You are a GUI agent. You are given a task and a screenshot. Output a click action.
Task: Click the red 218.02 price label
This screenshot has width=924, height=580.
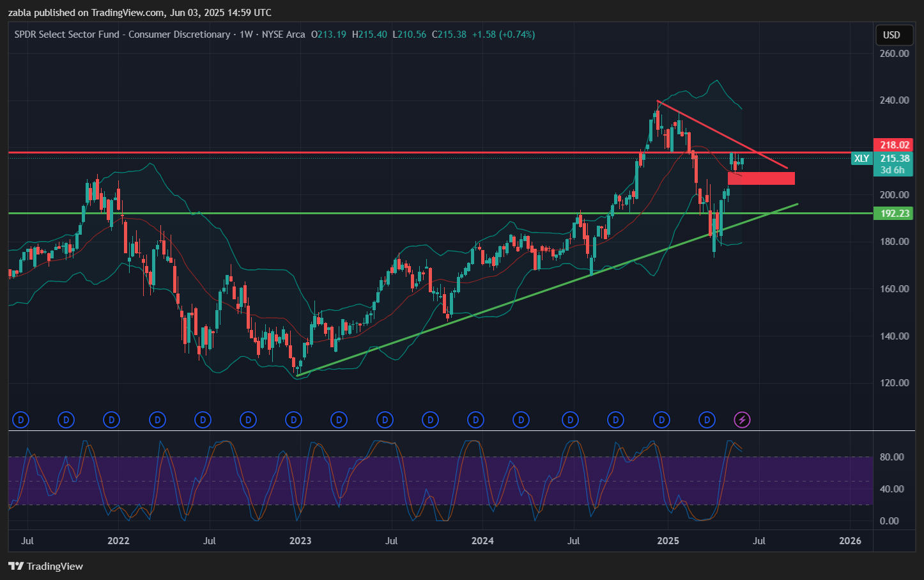(893, 145)
